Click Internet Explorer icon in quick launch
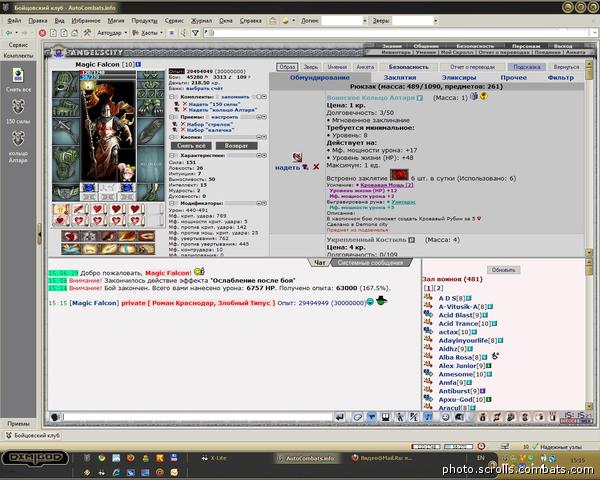The width and height of the screenshot is (600, 480). [x=116, y=472]
